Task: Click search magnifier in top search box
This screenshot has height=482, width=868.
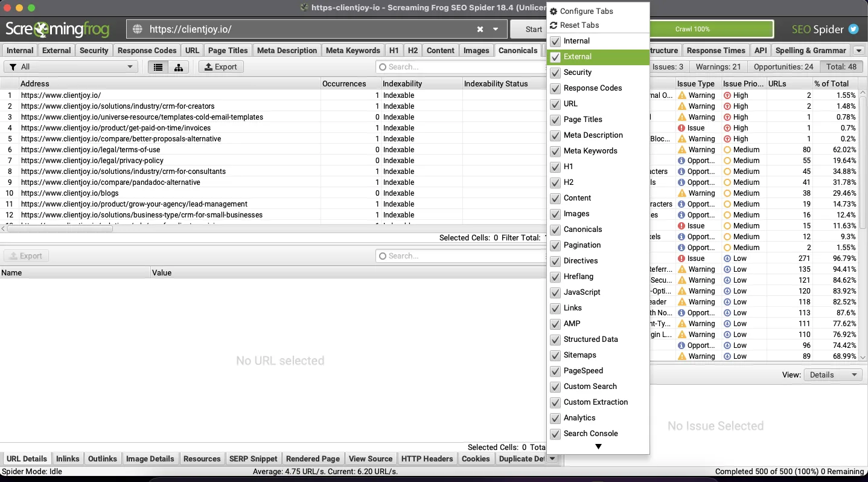Action: click(x=382, y=67)
